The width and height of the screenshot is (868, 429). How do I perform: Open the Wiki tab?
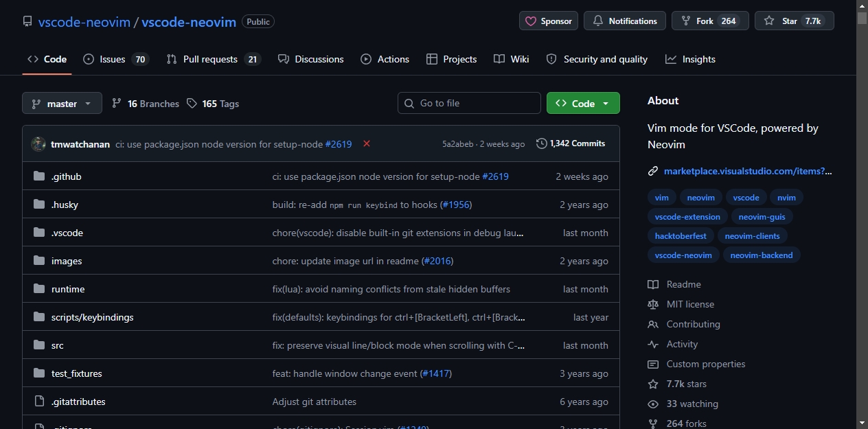coord(512,59)
